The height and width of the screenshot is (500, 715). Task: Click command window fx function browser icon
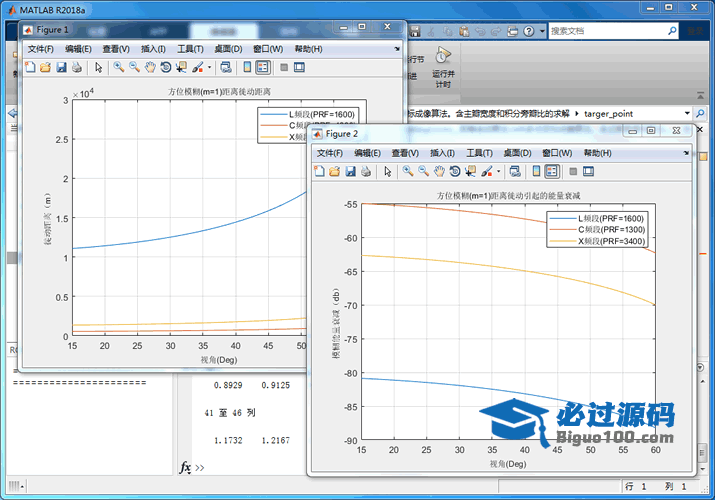185,467
